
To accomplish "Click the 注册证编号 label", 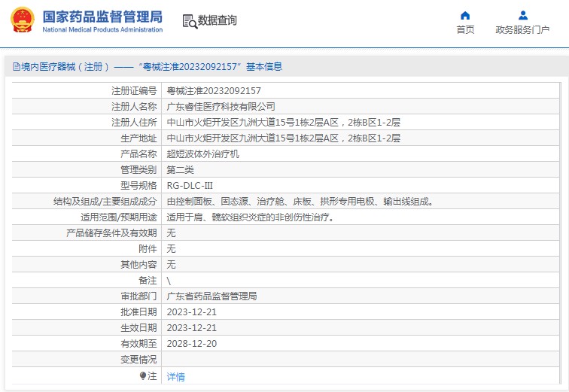I will [134, 90].
